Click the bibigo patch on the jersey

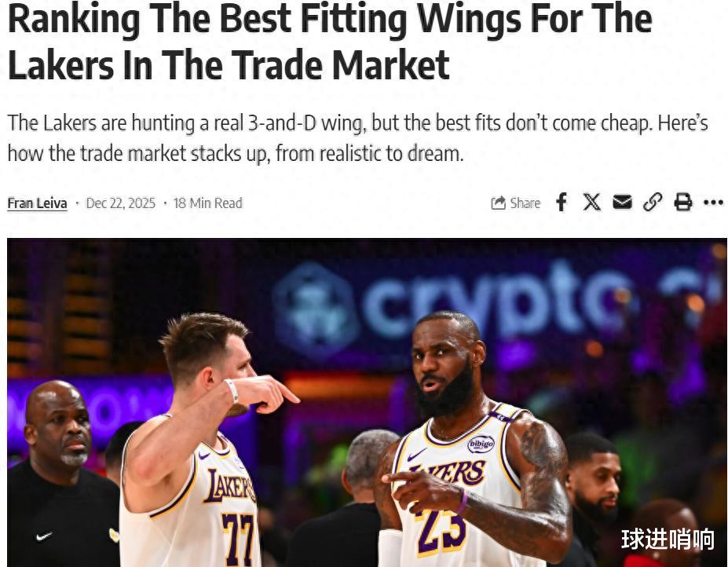[481, 444]
